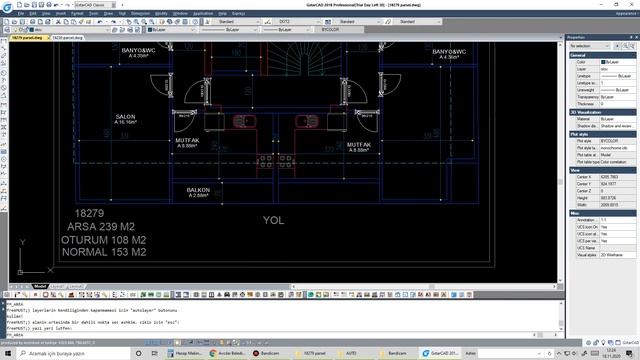Click the New icon in the Standard toolbar

click(6, 22)
